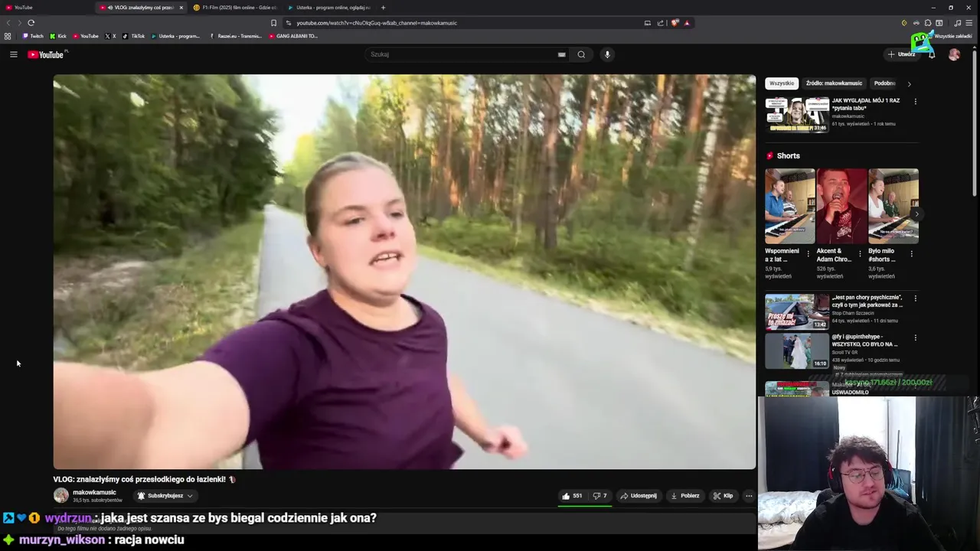Show next Shorts with the arrow
The height and width of the screenshot is (551, 980).
point(916,214)
